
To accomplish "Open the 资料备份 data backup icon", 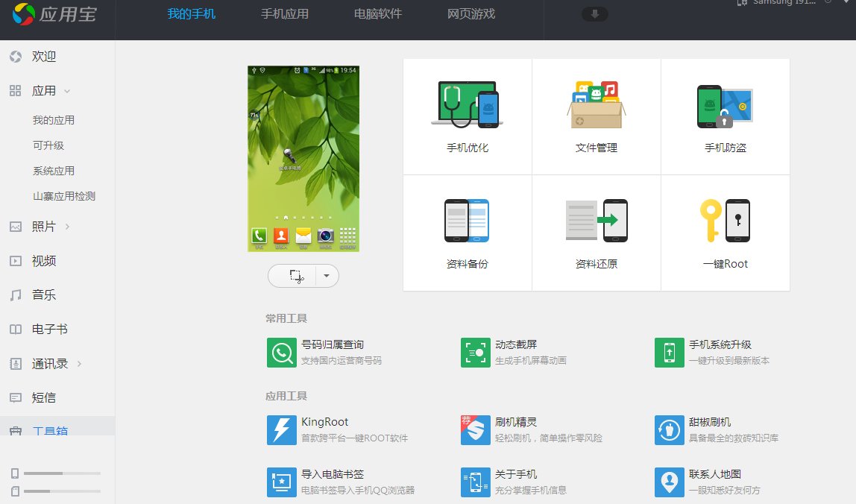I will click(467, 221).
